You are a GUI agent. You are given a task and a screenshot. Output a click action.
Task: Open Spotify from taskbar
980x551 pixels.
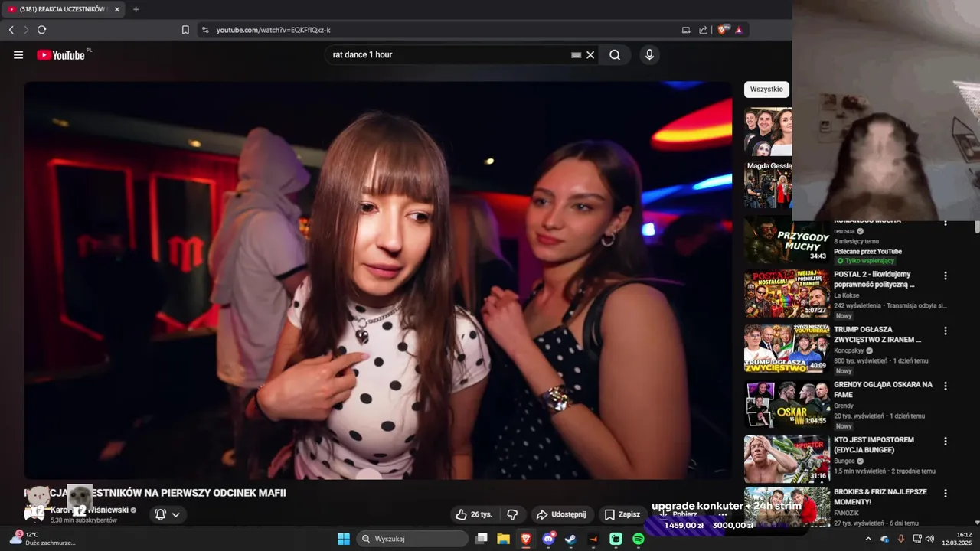click(x=639, y=539)
